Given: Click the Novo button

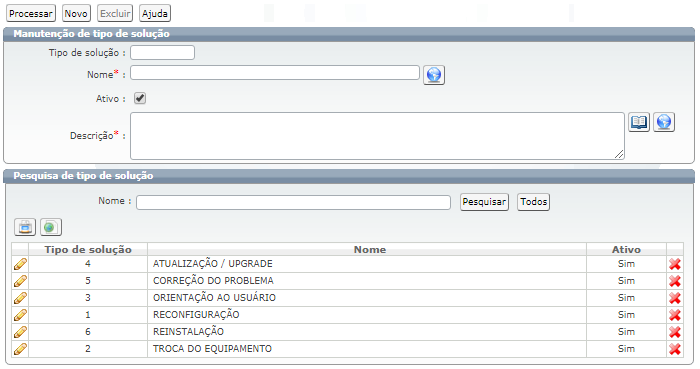Looking at the screenshot, I should pyautogui.click(x=76, y=13).
